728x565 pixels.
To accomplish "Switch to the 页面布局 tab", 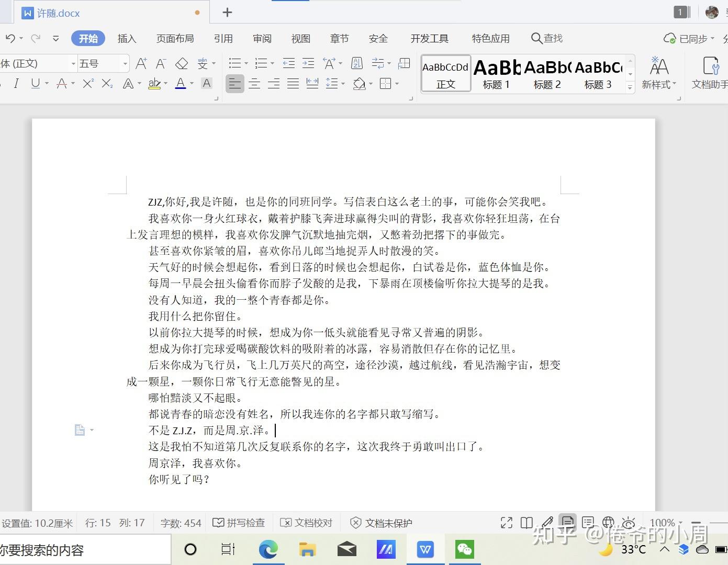I will (175, 38).
